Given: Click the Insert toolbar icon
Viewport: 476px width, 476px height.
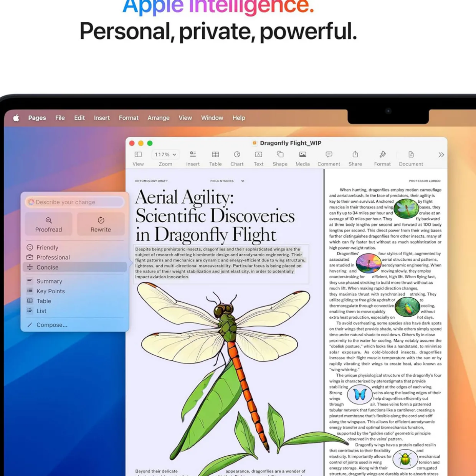Looking at the screenshot, I should coord(193,155).
